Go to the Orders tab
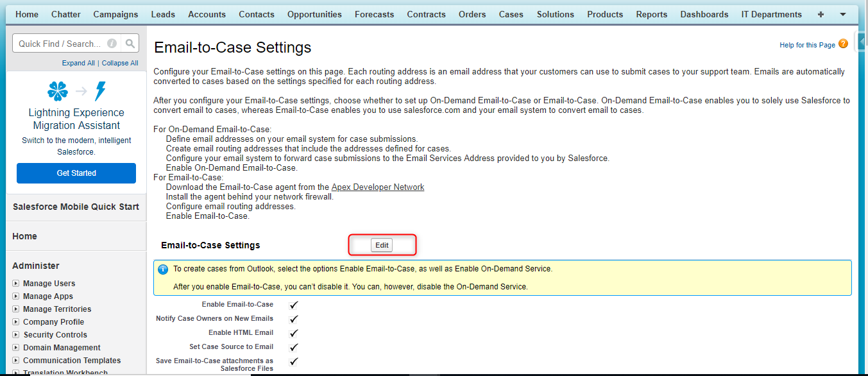The height and width of the screenshot is (376, 868). click(x=472, y=14)
